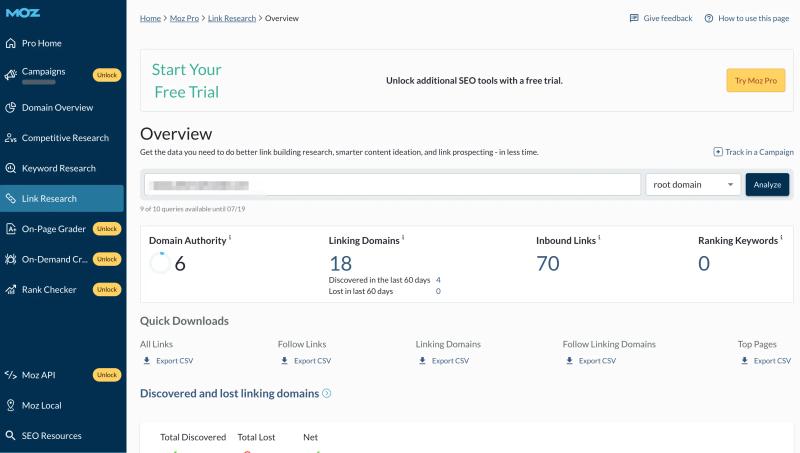Click Unlock badge beside Moz API

click(x=107, y=375)
